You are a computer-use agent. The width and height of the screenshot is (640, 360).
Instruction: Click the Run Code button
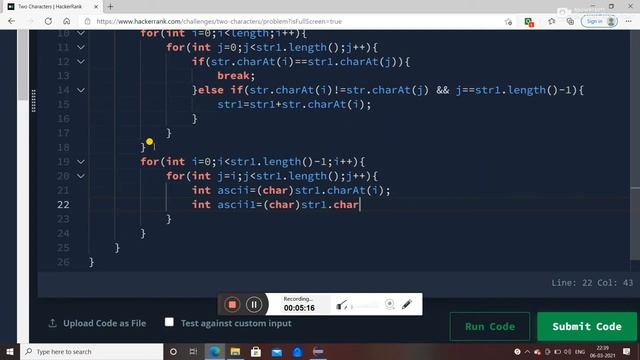pos(490,327)
